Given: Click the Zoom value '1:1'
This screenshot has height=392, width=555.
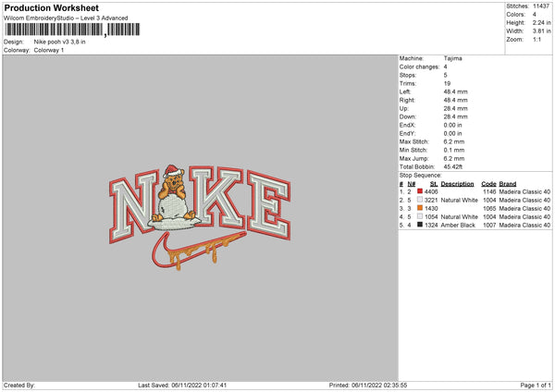Looking at the screenshot, I should tap(536, 40).
